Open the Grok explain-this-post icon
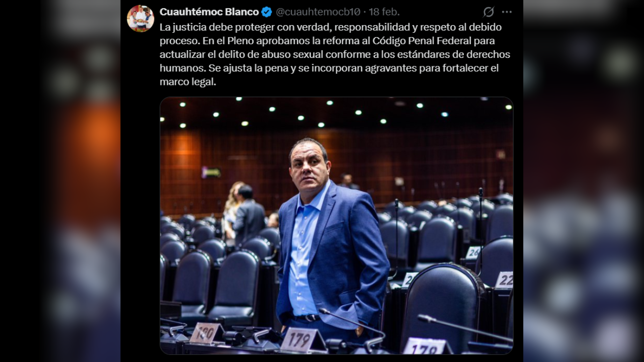Screen dimensions: 644x362 tap(489, 12)
